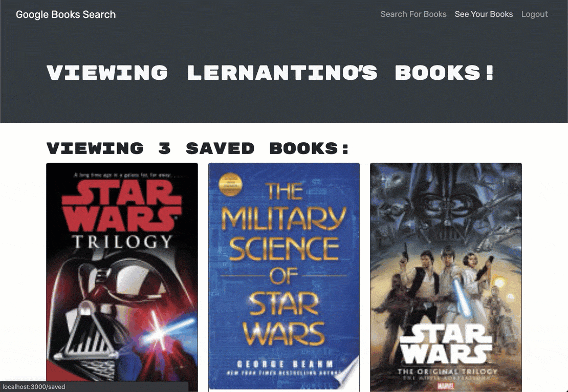
Task: Select the See Your Books nav item
Action: pyautogui.click(x=484, y=14)
